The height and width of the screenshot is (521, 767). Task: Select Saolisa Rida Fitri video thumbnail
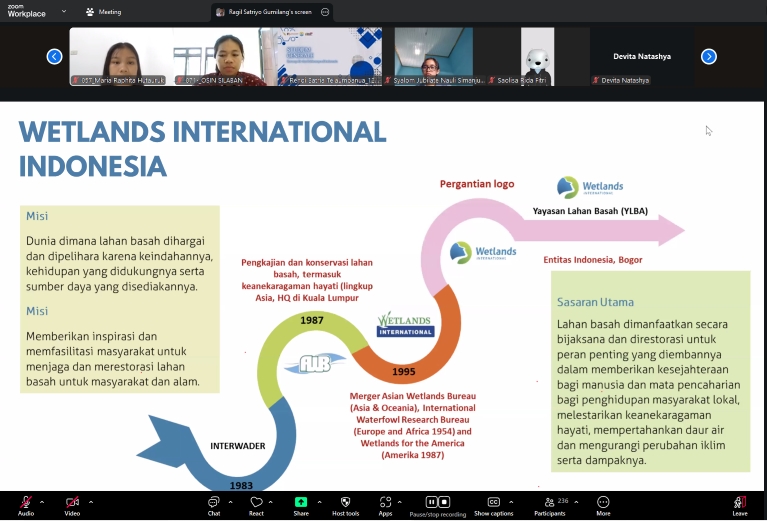pyautogui.click(x=538, y=57)
